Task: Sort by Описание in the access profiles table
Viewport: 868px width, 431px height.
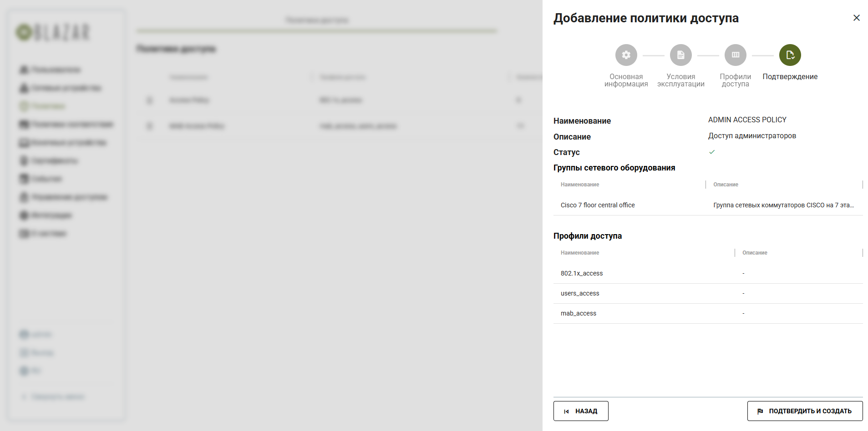Action: coord(755,253)
